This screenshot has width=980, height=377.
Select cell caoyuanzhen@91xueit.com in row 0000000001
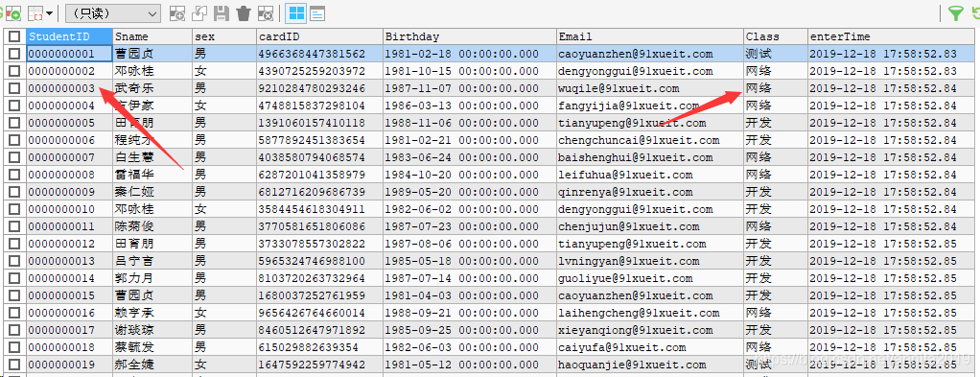[650, 54]
